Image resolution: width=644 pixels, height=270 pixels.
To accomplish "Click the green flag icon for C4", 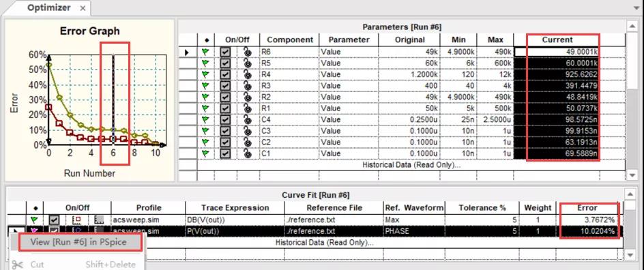I will point(205,119).
